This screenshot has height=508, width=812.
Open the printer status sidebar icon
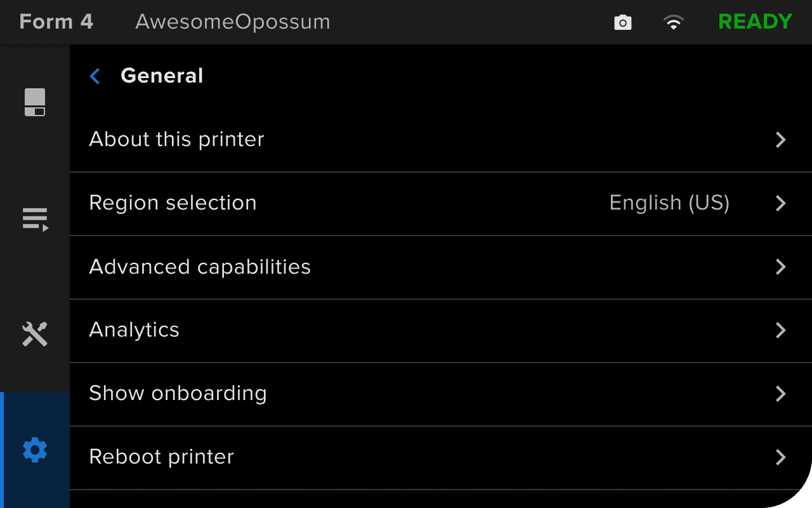(x=35, y=102)
